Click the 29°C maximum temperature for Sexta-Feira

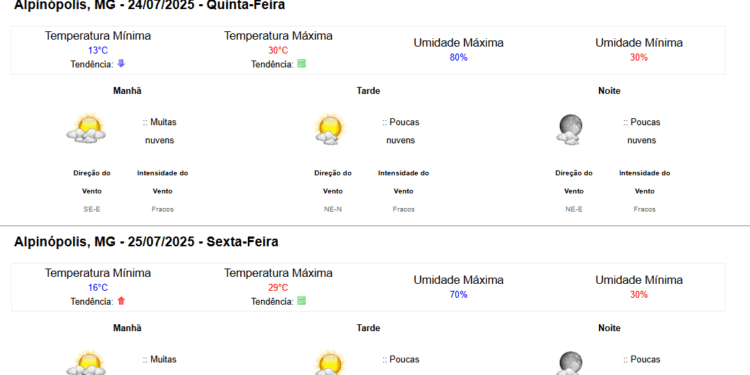click(278, 287)
